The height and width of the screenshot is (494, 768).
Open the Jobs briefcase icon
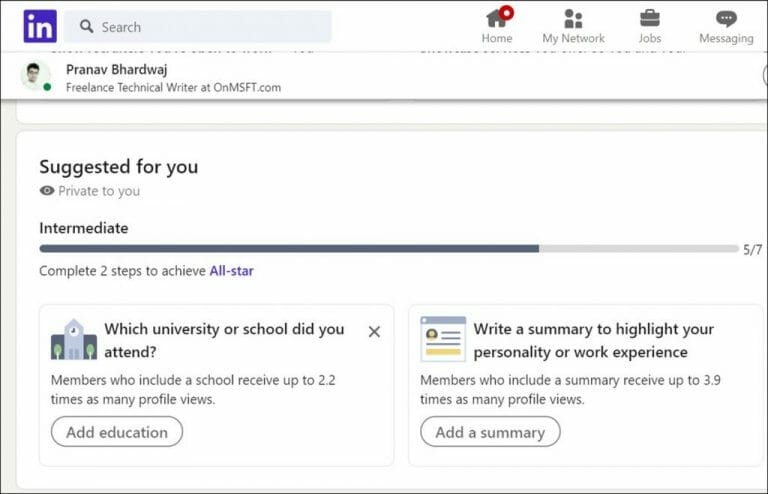point(649,18)
